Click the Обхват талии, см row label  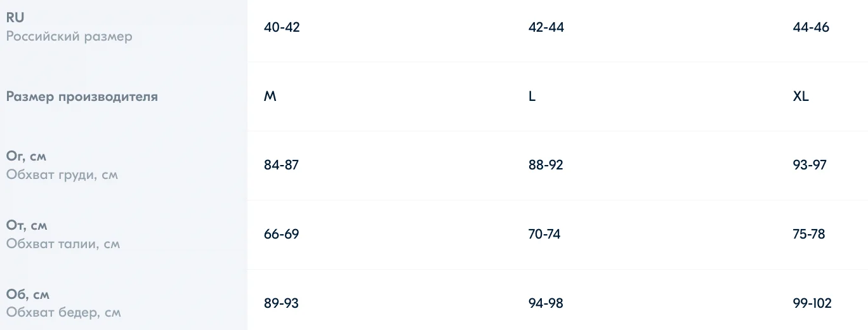coord(63,234)
